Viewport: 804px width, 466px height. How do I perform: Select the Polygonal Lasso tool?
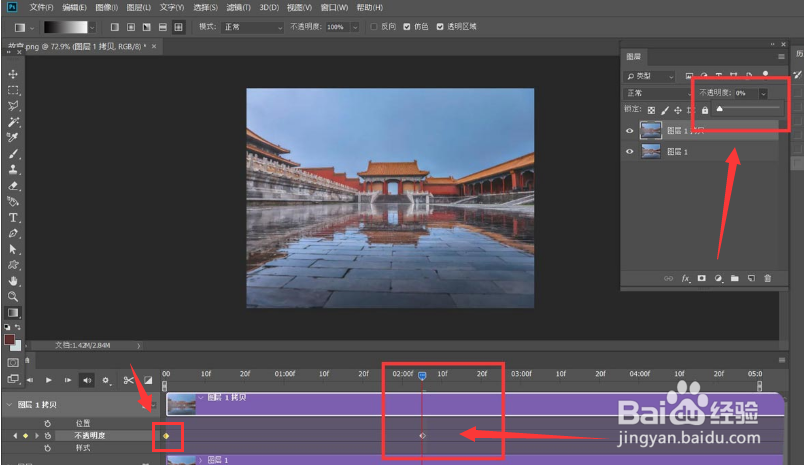point(13,106)
